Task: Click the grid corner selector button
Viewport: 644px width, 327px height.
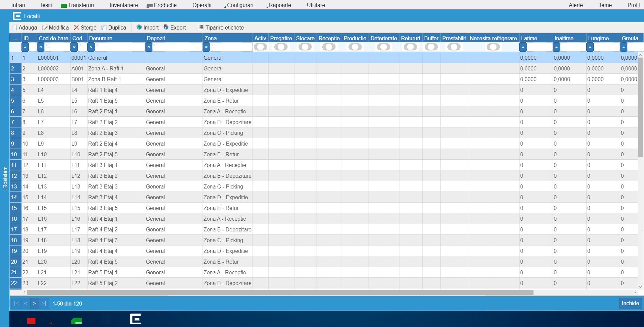Action: pos(15,38)
